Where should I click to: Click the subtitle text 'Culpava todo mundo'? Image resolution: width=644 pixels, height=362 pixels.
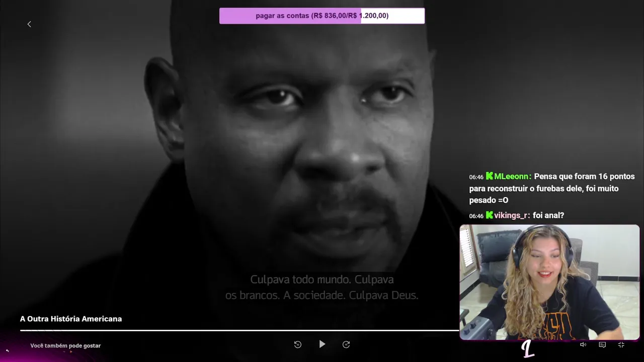301,279
